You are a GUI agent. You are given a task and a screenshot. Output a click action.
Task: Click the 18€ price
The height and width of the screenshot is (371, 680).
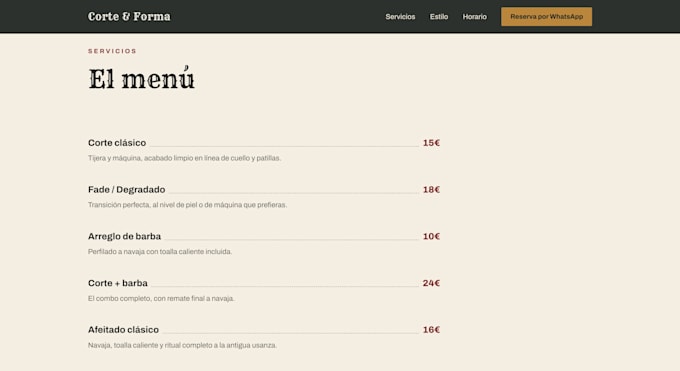[x=432, y=190]
